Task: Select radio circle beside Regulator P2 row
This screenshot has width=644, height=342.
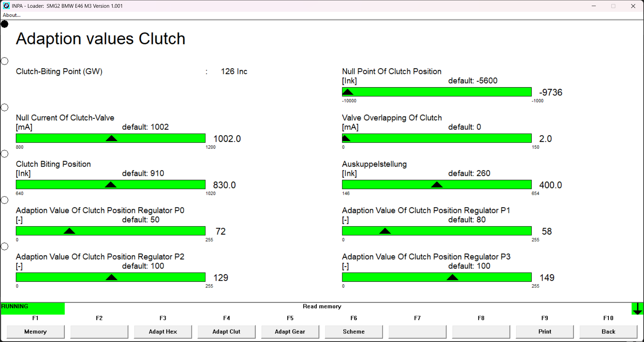Action: 4,246
